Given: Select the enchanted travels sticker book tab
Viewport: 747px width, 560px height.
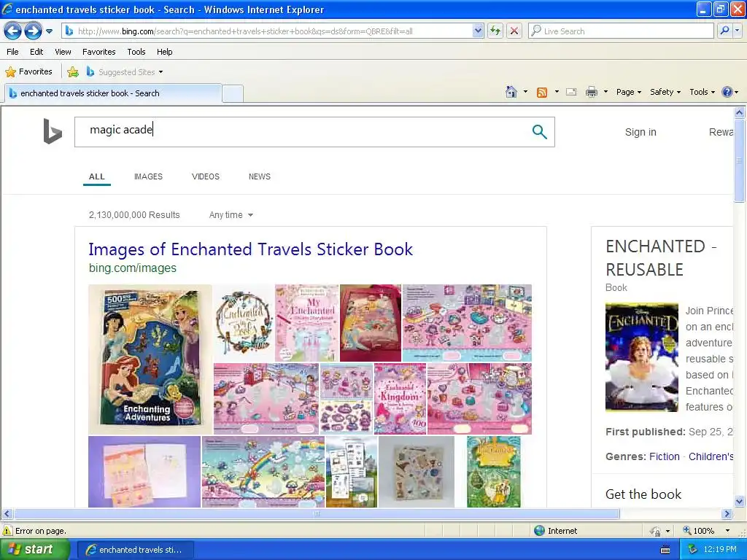Looking at the screenshot, I should 113,93.
